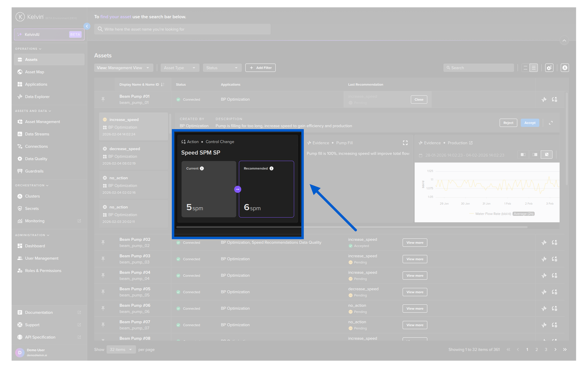Click the horizontal scrollbar under the recommendation panel
Screen dimensions: 588x368
pyautogui.click(x=352, y=227)
